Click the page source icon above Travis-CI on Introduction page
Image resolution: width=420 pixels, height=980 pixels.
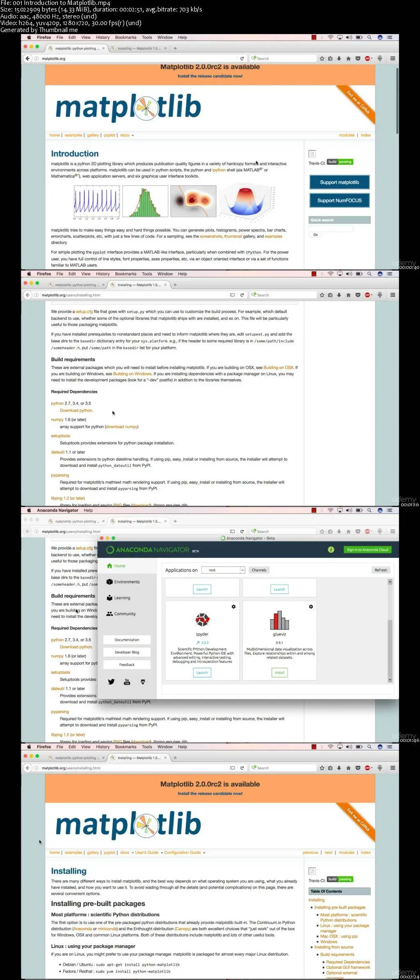[x=312, y=154]
